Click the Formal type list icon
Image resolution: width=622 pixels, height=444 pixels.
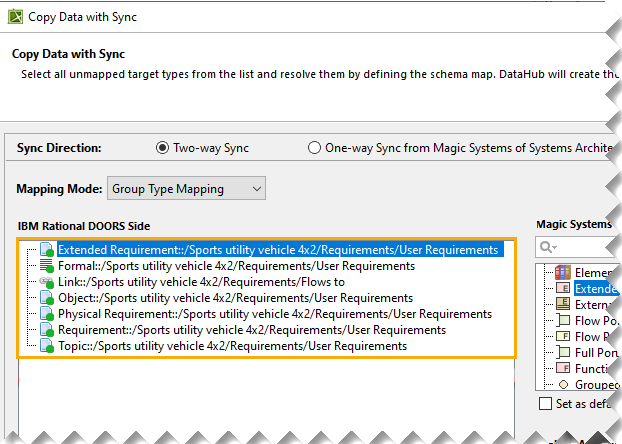(x=47, y=266)
